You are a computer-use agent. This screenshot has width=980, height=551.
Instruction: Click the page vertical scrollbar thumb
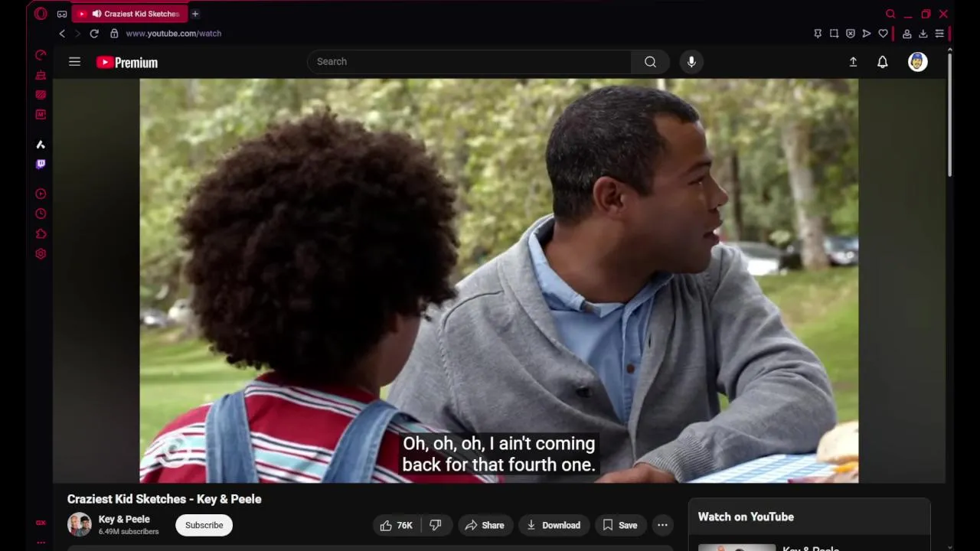point(949,115)
